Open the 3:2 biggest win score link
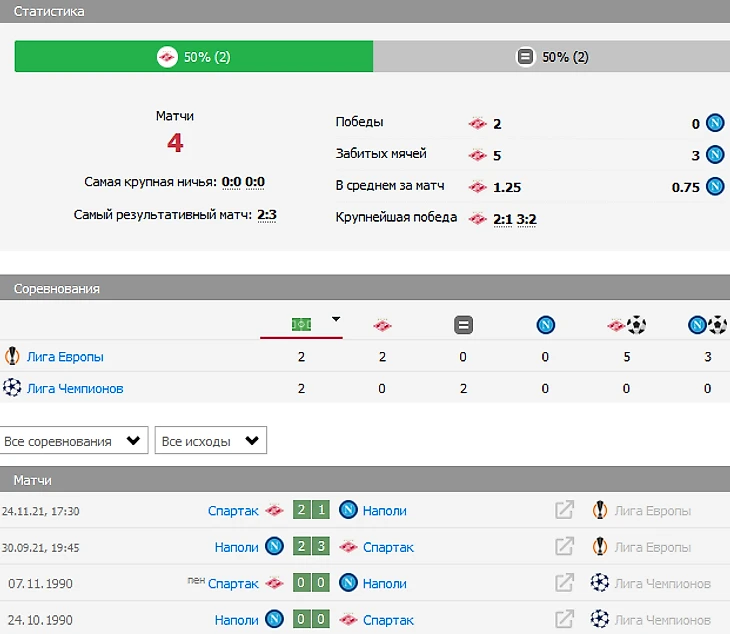 (526, 218)
